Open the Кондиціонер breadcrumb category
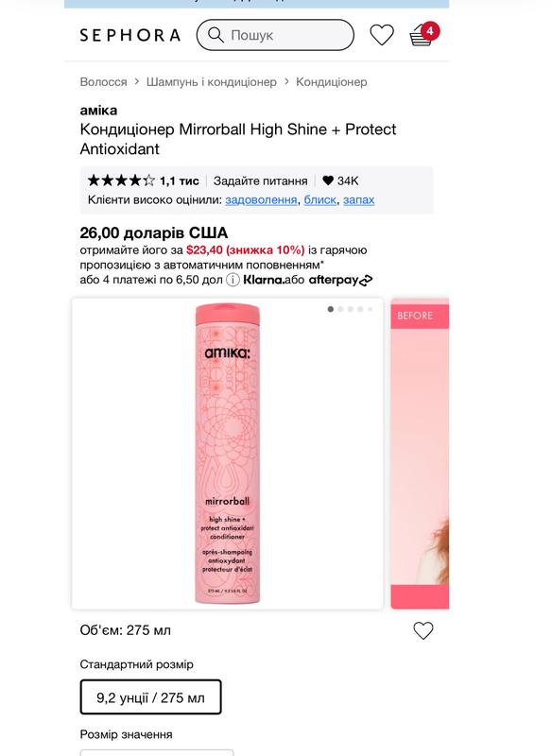Screen dimensions: 552x756 pyautogui.click(x=331, y=82)
